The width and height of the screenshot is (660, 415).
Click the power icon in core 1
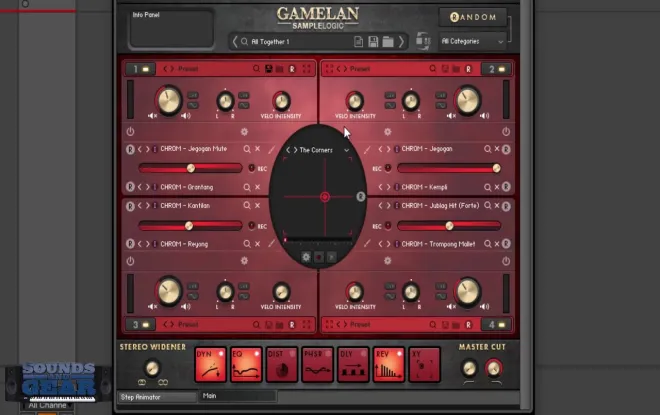(130, 131)
